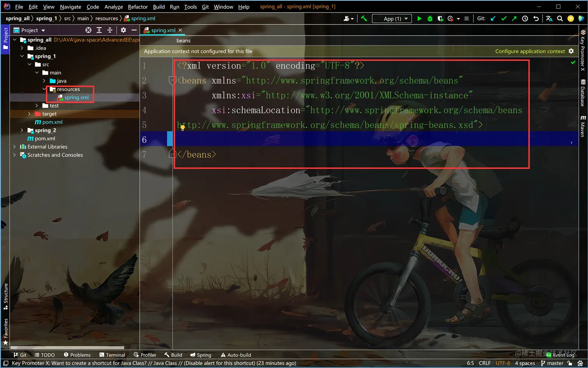The width and height of the screenshot is (588, 368).
Task: Open the App (1) run configuration dropdown
Action: 392,18
